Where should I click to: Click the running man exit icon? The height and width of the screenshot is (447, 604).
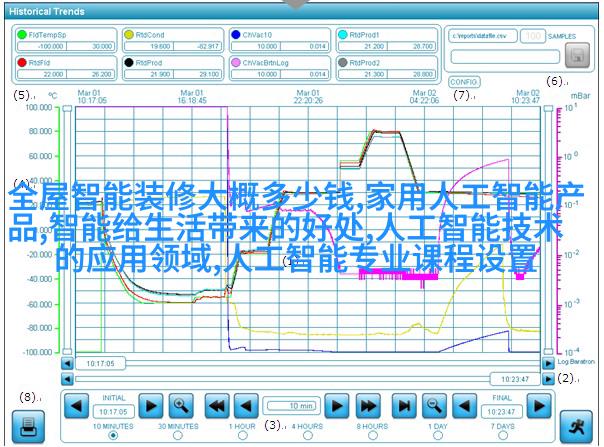(x=576, y=427)
